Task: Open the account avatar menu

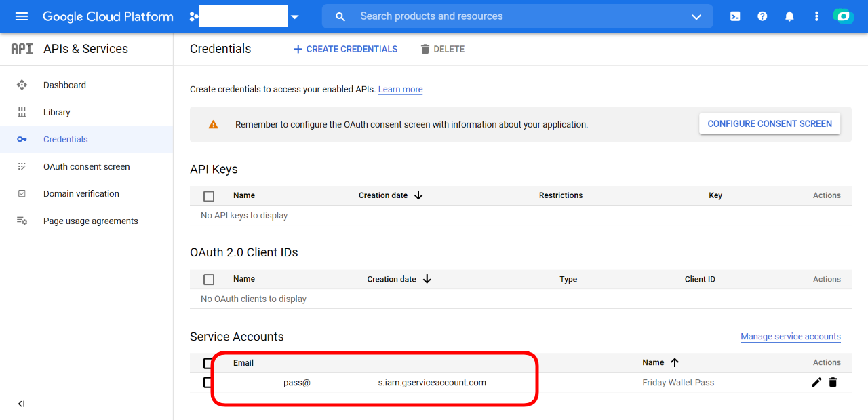Action: (844, 16)
